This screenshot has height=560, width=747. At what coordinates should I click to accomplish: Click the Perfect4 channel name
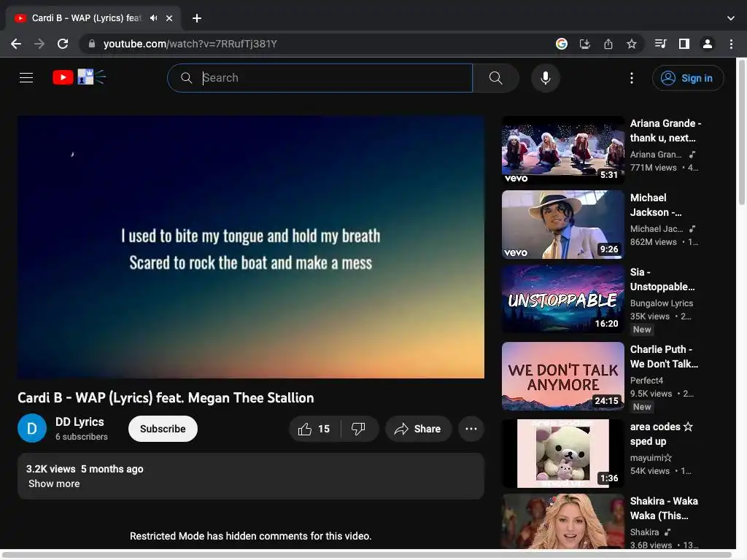[x=646, y=381]
